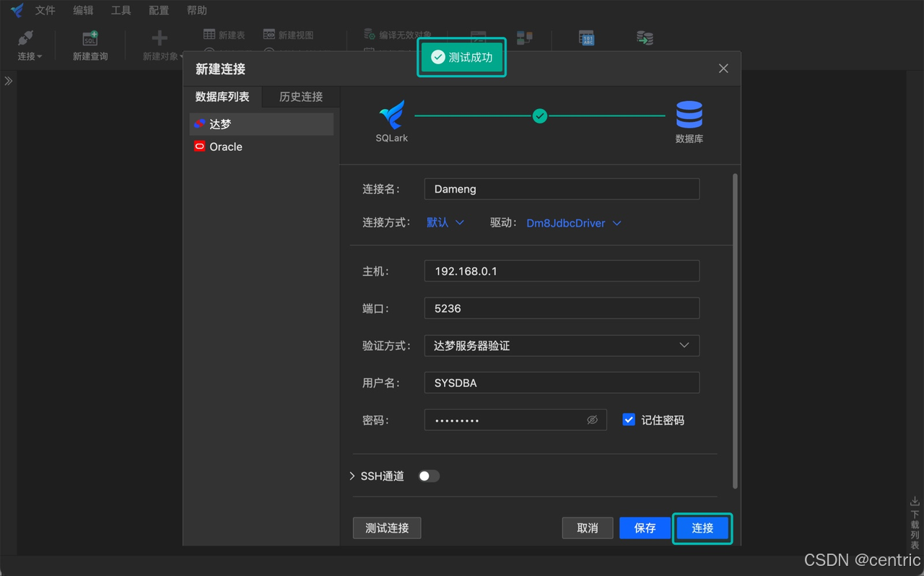
Task: Open the 驱动 Dm8JdbcDriver dropdown
Action: tap(574, 223)
